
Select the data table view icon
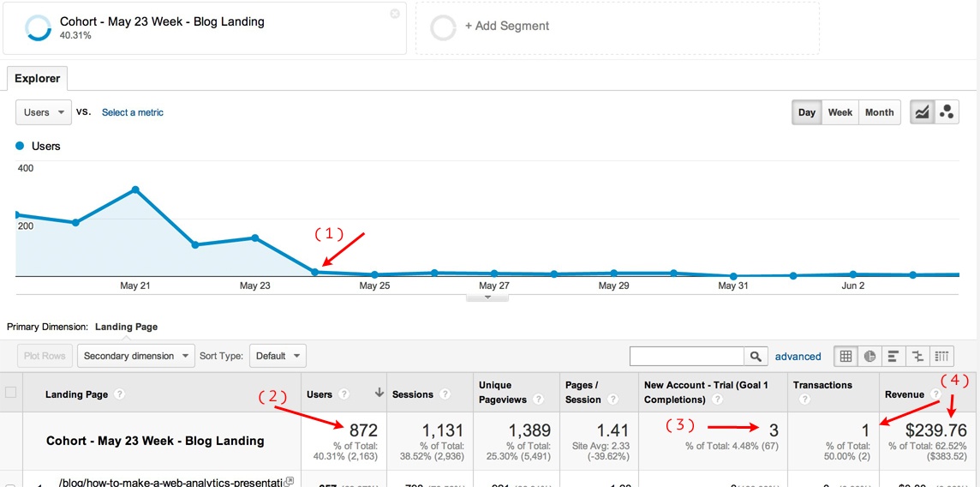point(846,356)
